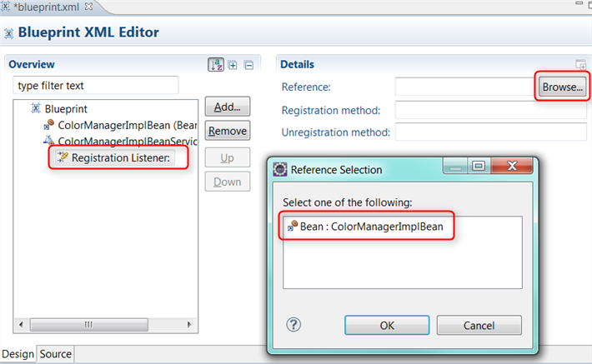Click the Blueprint root node icon
Image resolution: width=592 pixels, height=364 pixels.
pos(36,108)
